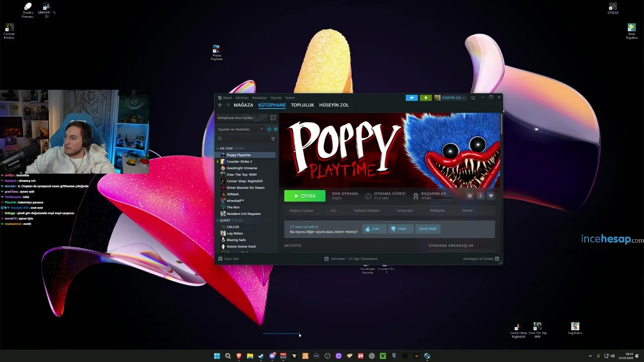Viewport: 644px width, 362px height.
Task: Select Over The Top: WWI in library
Action: click(x=246, y=174)
